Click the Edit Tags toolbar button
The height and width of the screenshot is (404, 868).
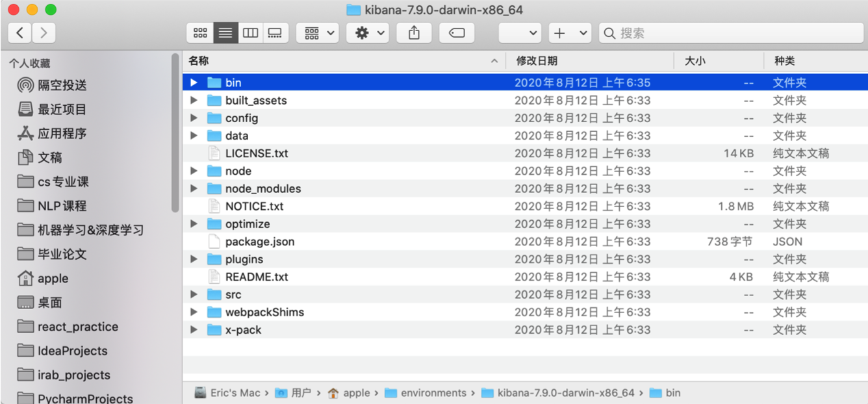click(x=457, y=32)
